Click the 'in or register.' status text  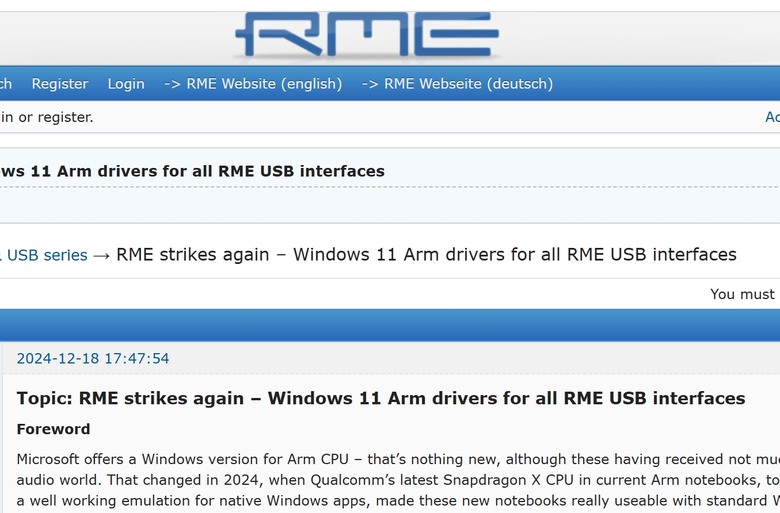point(47,117)
